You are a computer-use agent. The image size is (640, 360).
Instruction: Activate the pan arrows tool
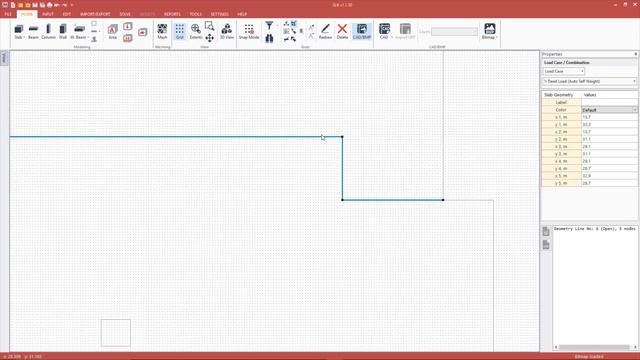(x=209, y=38)
